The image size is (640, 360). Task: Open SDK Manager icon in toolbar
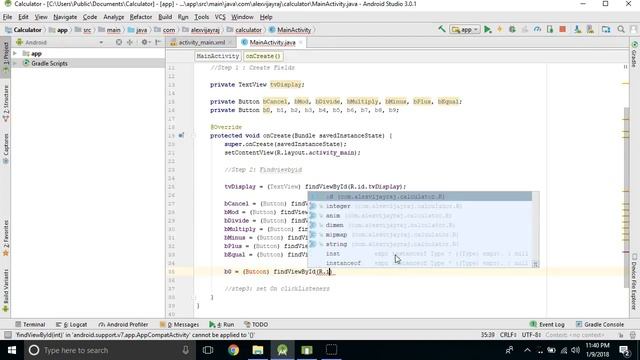point(590,29)
